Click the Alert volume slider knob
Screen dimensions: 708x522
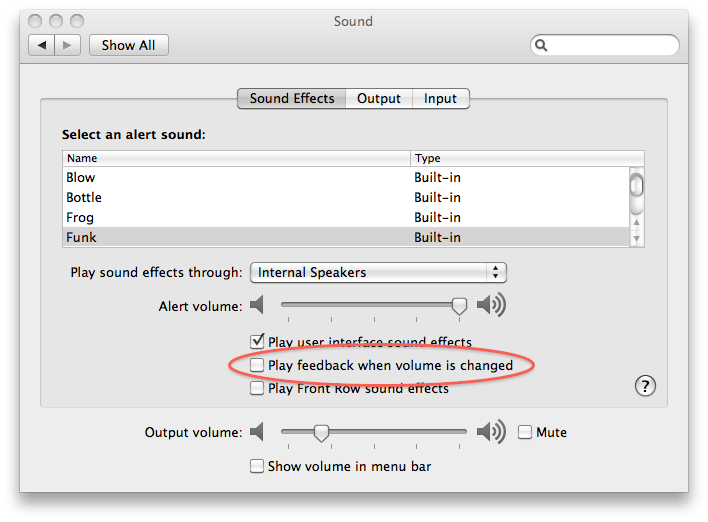tap(459, 306)
